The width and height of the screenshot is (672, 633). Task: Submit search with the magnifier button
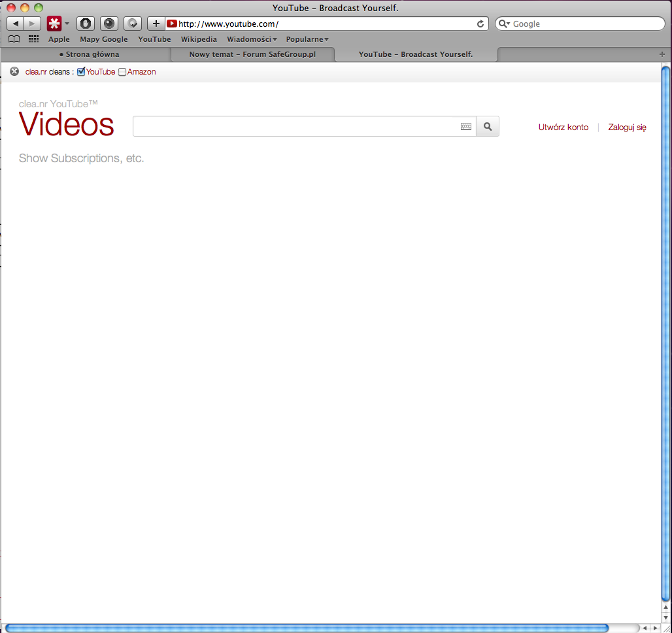point(488,126)
